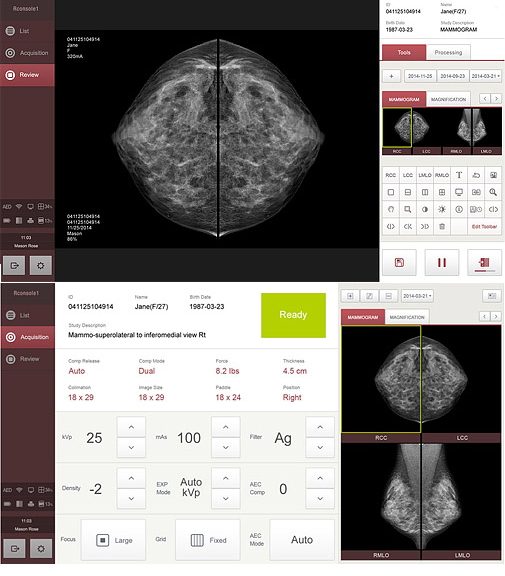This screenshot has width=505, height=576.
Task: Toggle the Fixed grid button
Action: (x=208, y=540)
